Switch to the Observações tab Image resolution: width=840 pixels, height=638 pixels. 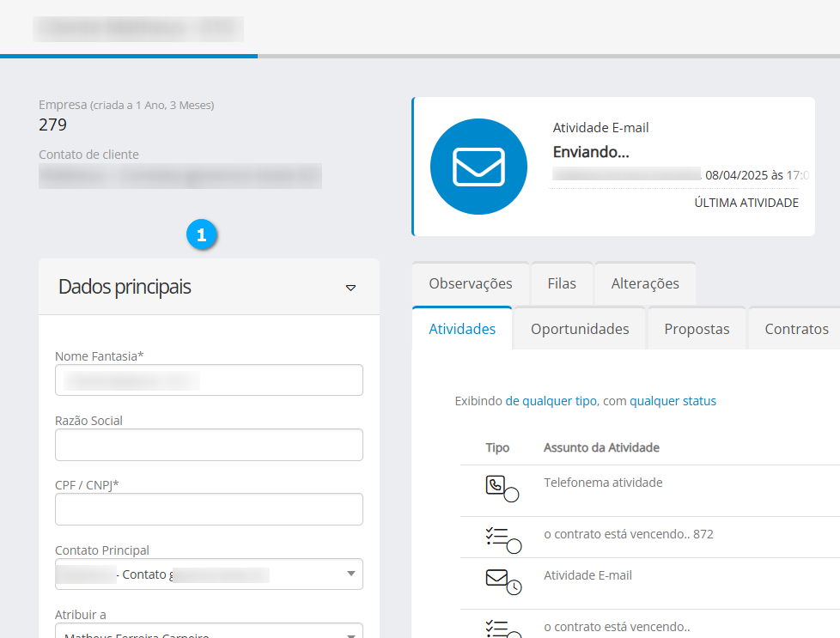click(x=471, y=283)
